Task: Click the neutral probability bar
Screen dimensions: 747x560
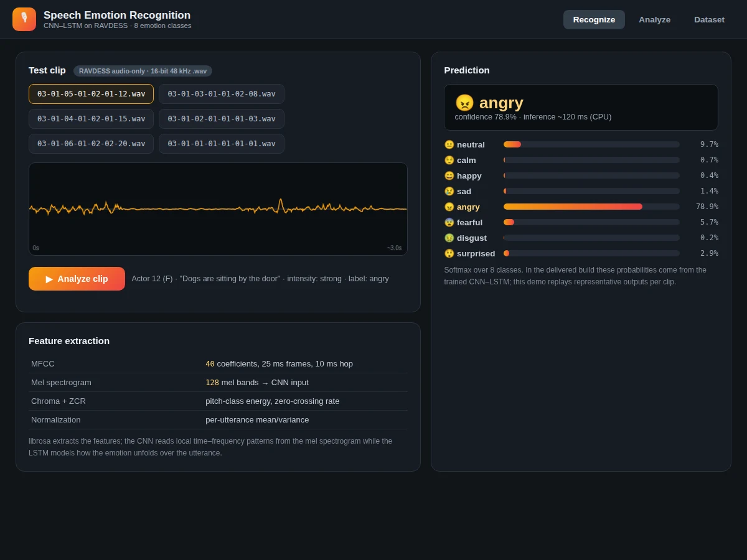Action: click(x=591, y=144)
